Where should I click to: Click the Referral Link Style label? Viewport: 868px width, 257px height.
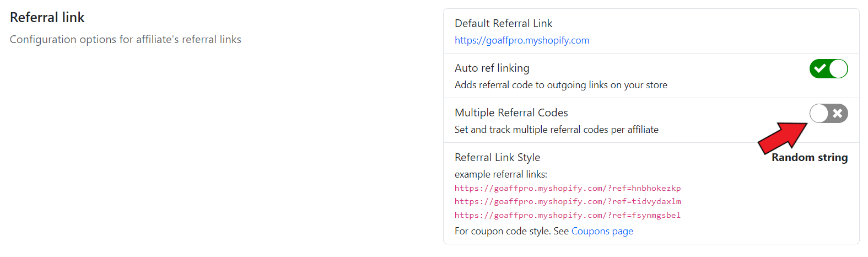497,158
